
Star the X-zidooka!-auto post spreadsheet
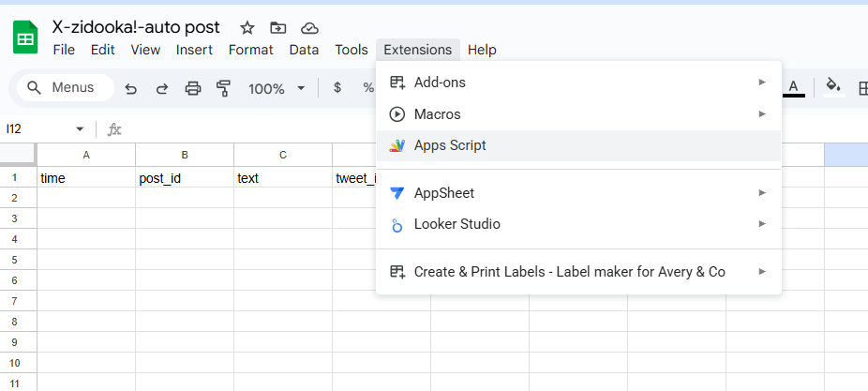[247, 28]
